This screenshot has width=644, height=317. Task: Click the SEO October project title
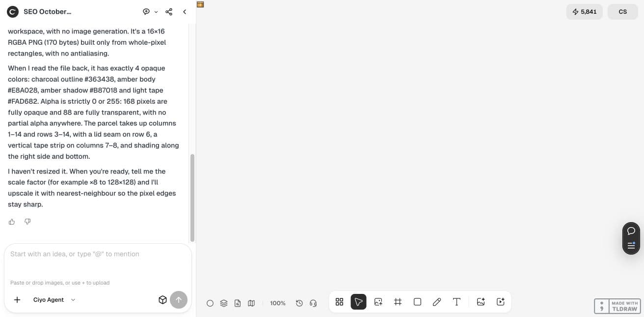(x=48, y=12)
